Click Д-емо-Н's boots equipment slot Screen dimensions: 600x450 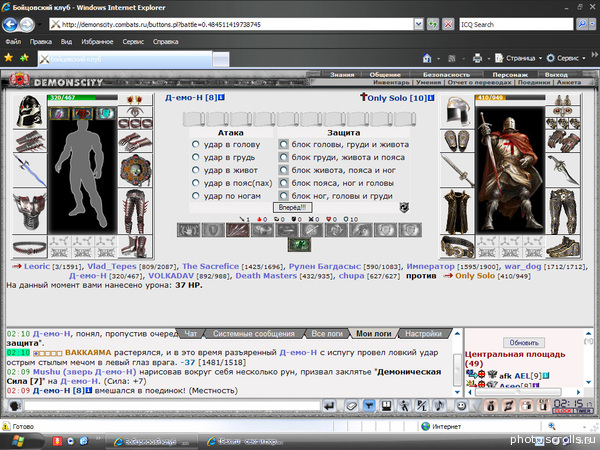point(135,247)
